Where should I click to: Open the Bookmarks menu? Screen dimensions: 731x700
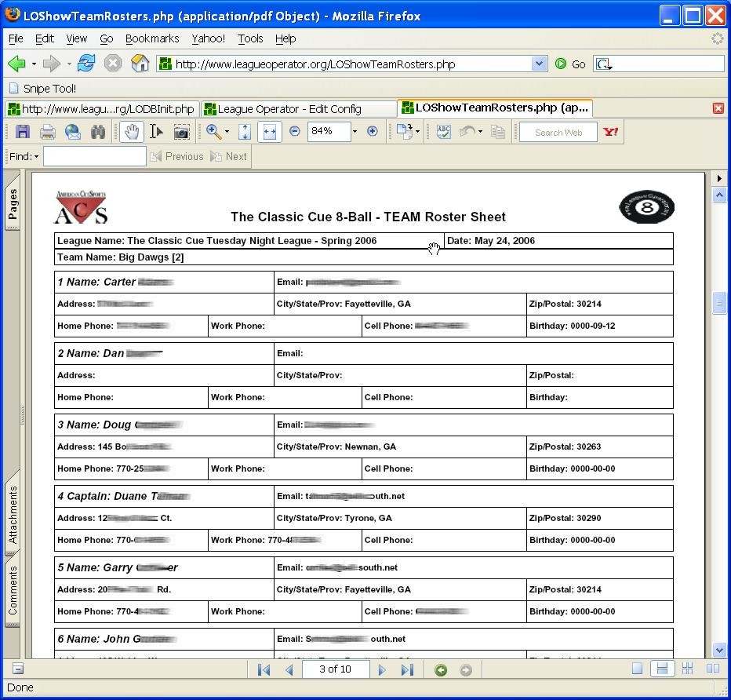(x=152, y=38)
